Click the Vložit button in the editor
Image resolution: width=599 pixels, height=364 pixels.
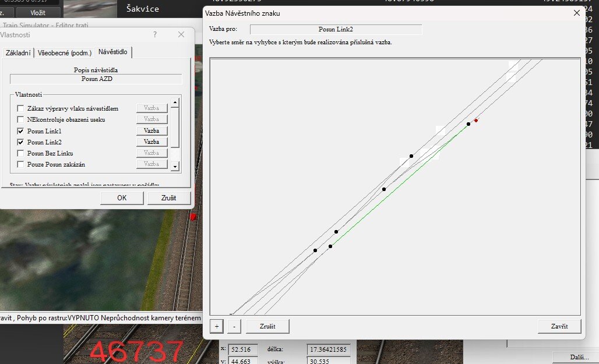tap(38, 13)
